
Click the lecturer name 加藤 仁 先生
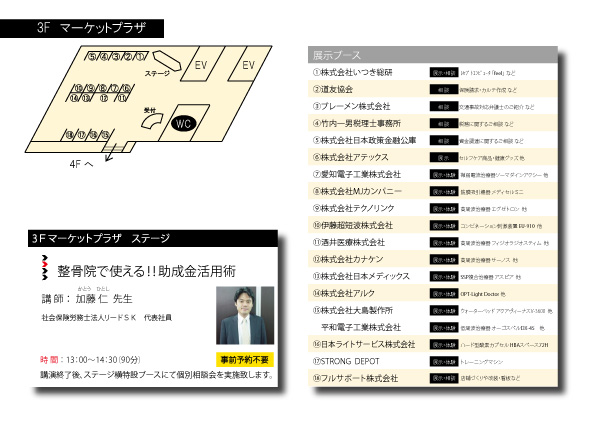(x=104, y=299)
